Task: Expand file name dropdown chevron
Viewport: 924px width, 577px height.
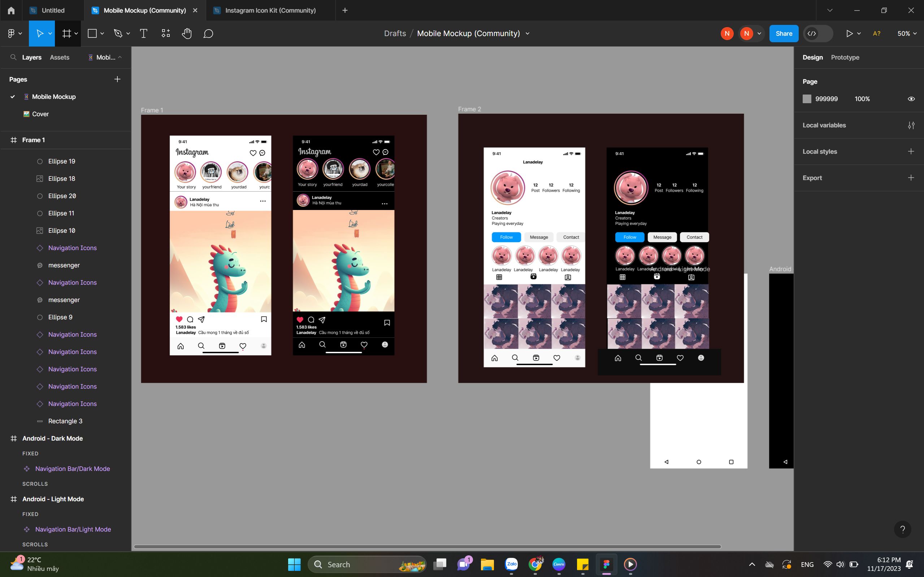Action: click(528, 34)
